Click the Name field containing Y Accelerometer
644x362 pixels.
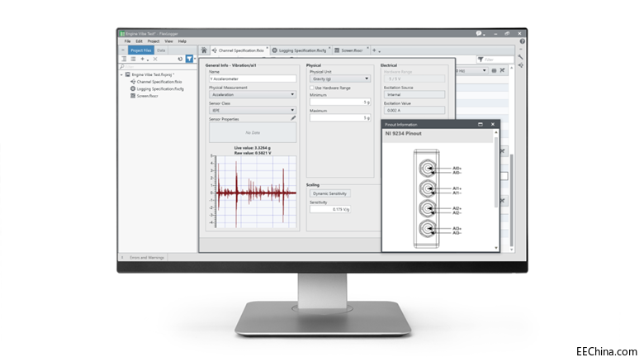tap(252, 79)
